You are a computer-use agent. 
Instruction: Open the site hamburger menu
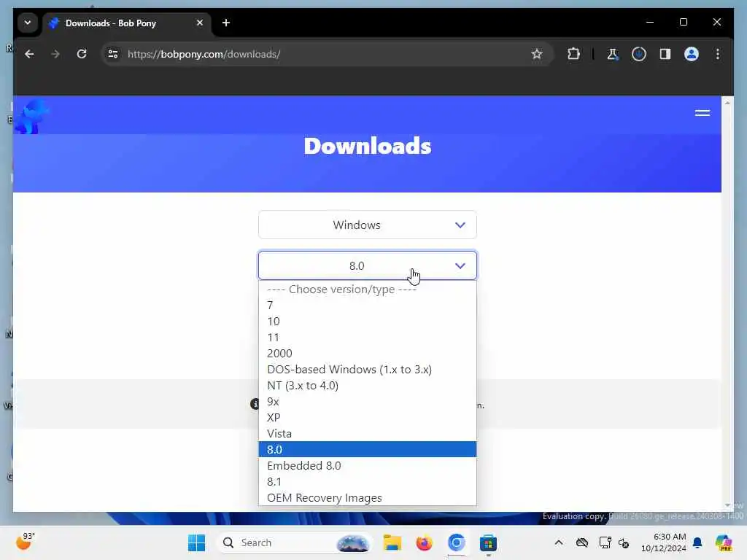click(x=703, y=113)
